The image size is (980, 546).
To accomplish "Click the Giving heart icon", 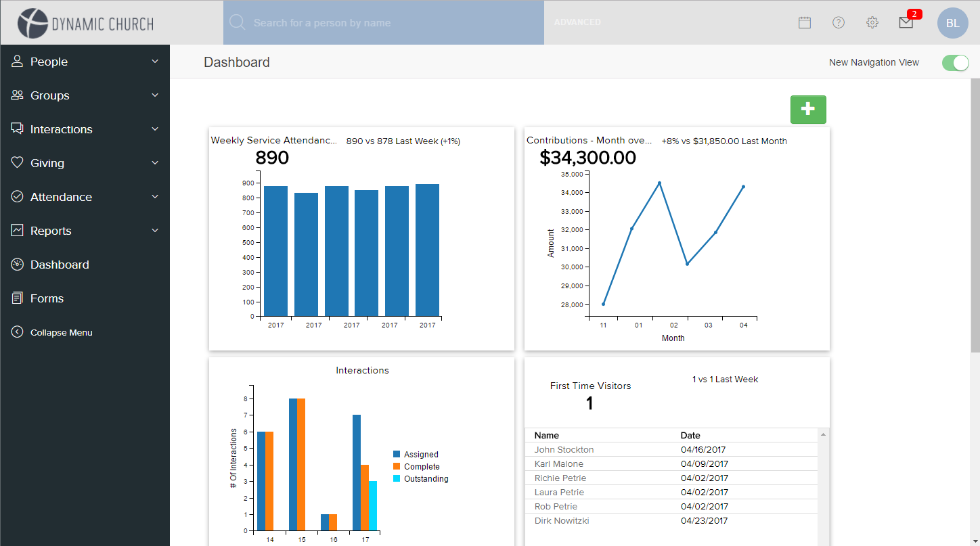I will pos(16,162).
